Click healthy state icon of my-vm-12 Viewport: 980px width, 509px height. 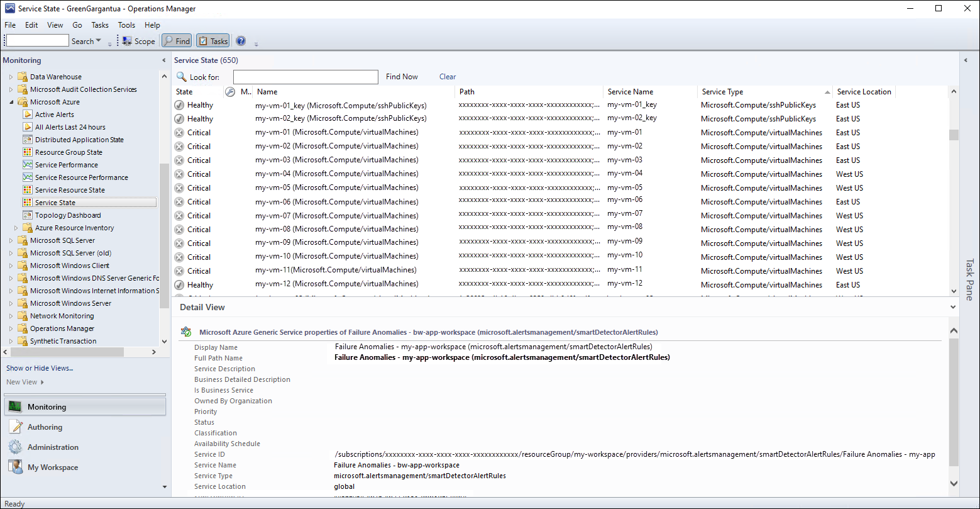179,285
